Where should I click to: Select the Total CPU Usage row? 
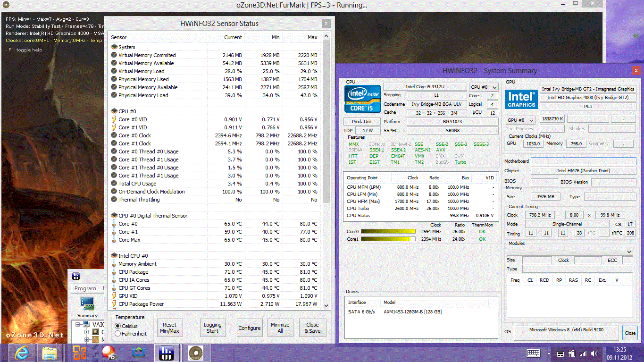point(215,184)
